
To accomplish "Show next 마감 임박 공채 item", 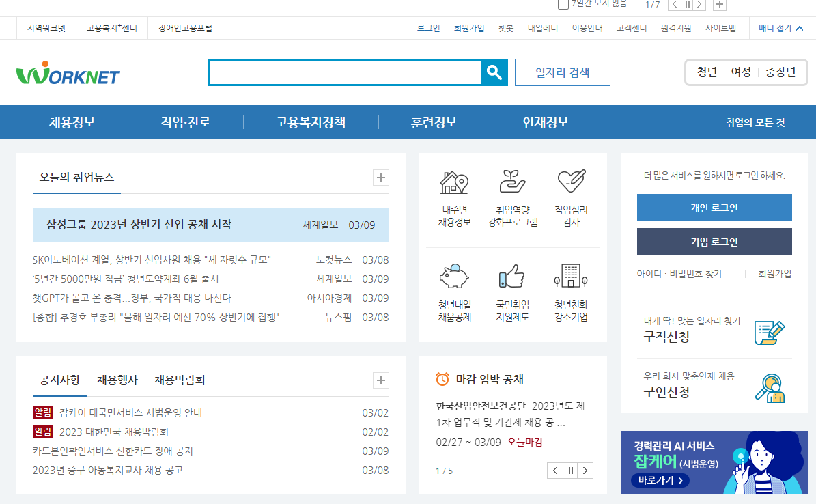I will [x=585, y=471].
